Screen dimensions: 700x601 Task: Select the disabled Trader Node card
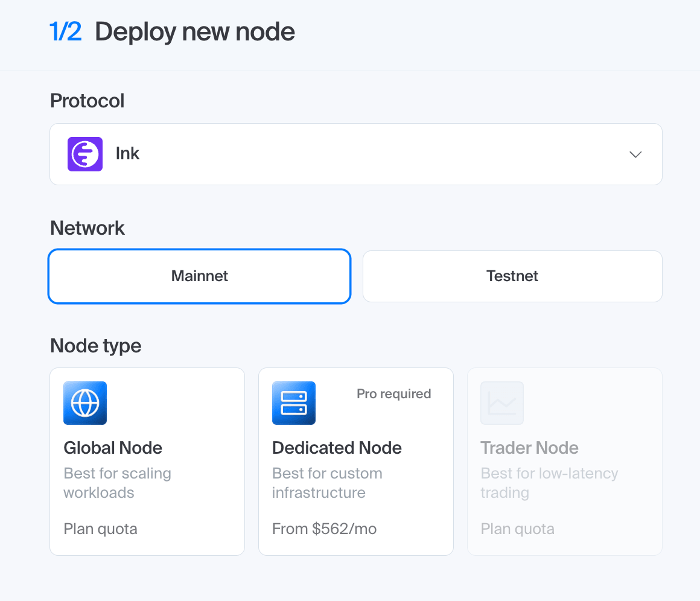565,462
